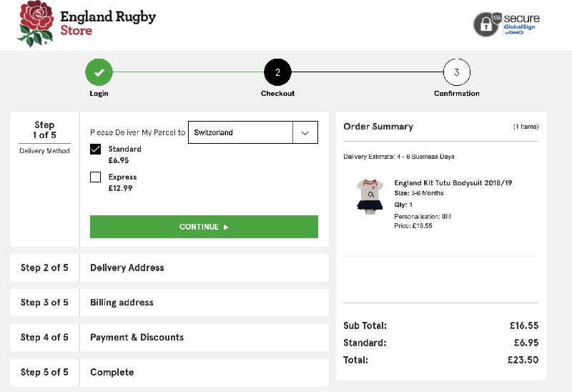Click the Step 4 of 5 label
The image size is (572, 392).
pyautogui.click(x=44, y=338)
